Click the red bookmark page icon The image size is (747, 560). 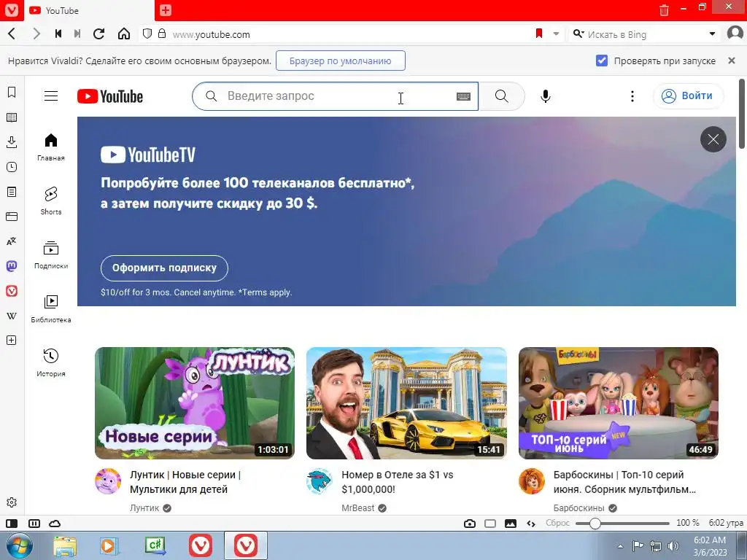tap(539, 34)
